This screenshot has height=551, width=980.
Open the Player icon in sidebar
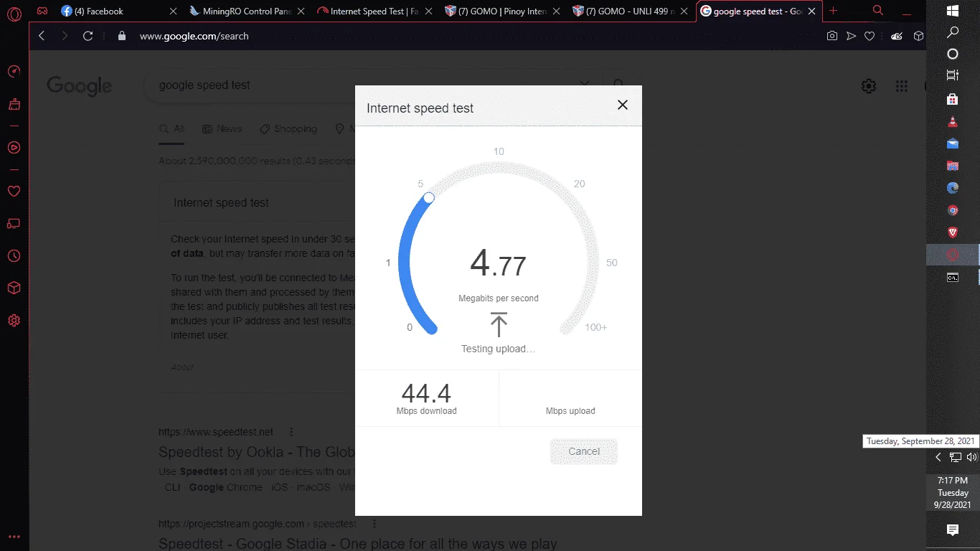[14, 147]
